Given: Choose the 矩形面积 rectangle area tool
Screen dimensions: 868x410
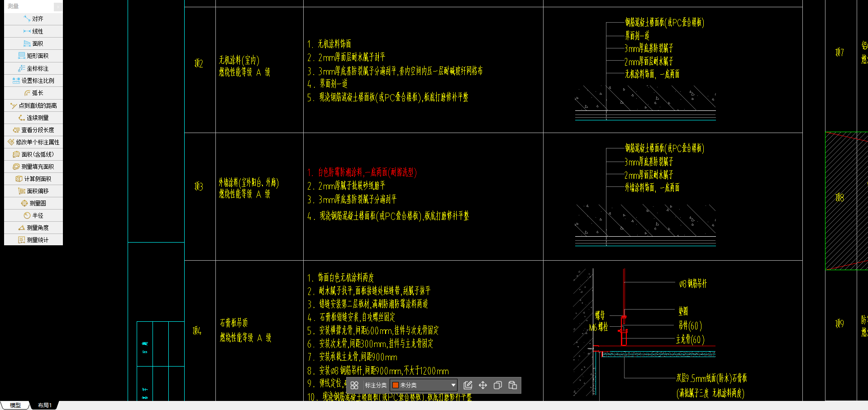Looking at the screenshot, I should (x=33, y=56).
